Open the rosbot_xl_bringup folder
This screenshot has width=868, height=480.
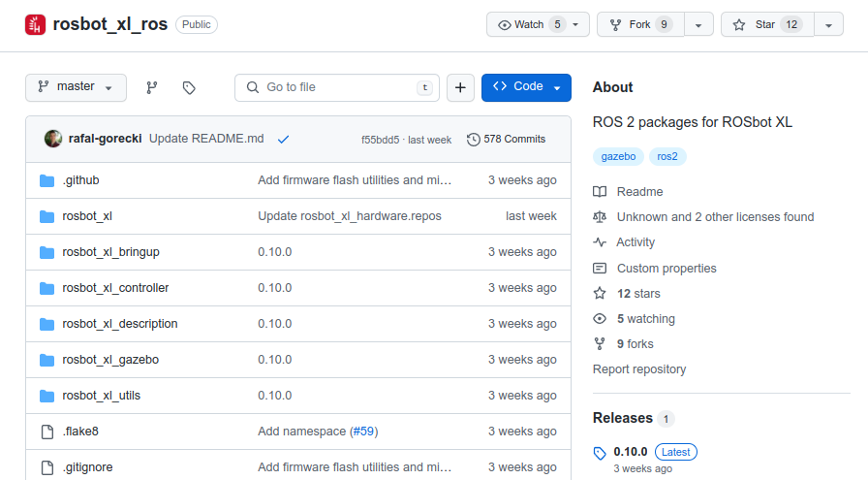pos(110,252)
